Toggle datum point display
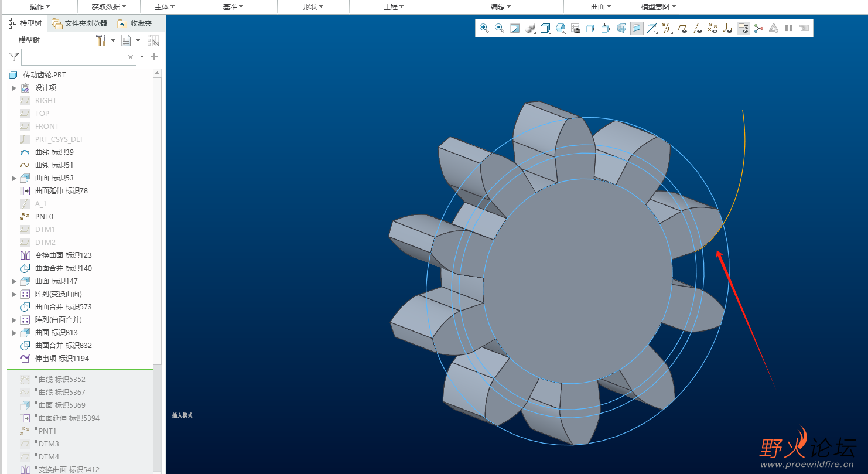Image resolution: width=868 pixels, height=474 pixels. [713, 28]
